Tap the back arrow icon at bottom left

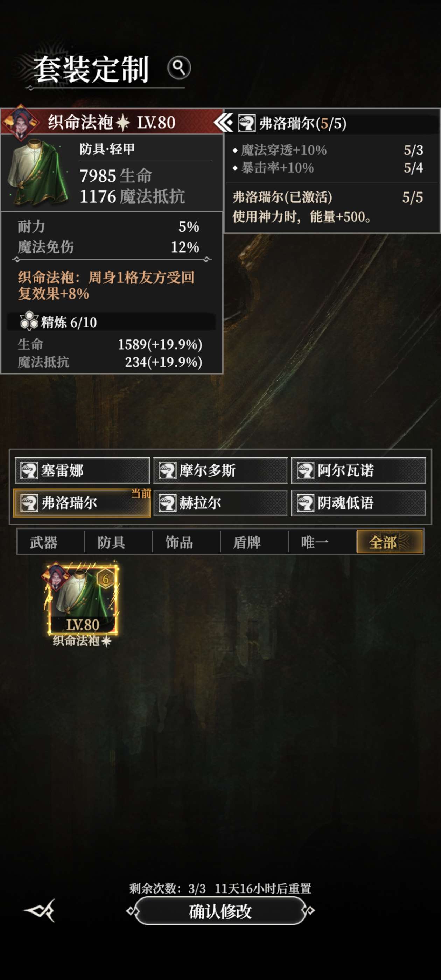pyautogui.click(x=40, y=910)
